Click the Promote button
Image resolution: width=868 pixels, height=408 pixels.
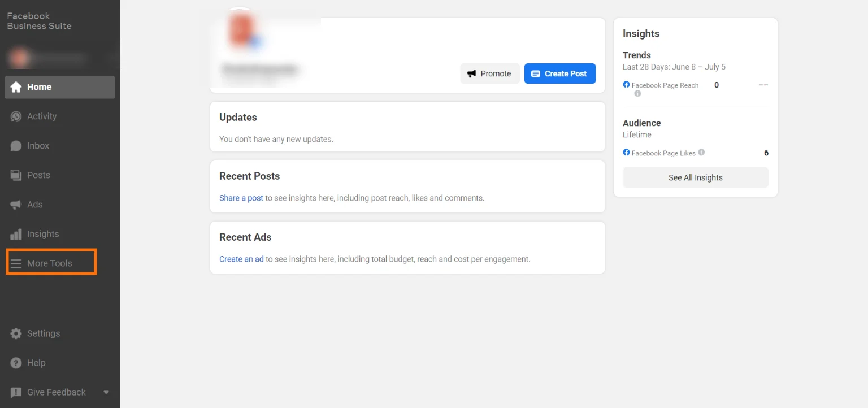coord(490,73)
